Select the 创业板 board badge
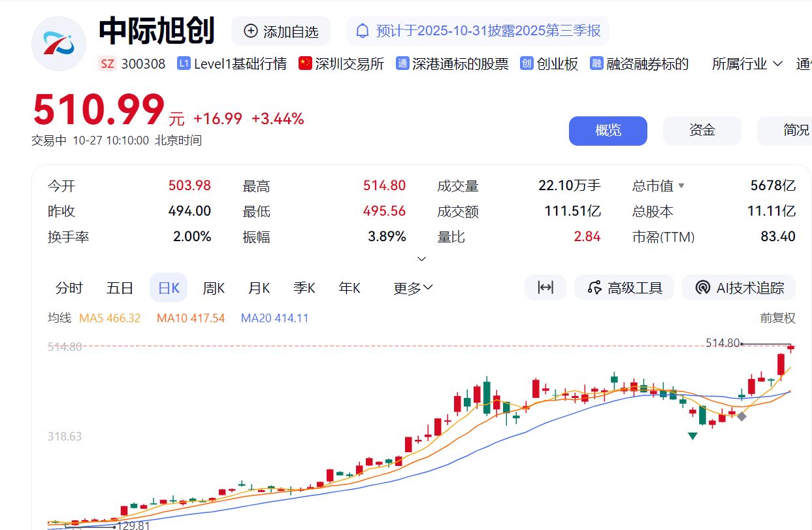 coord(549,64)
